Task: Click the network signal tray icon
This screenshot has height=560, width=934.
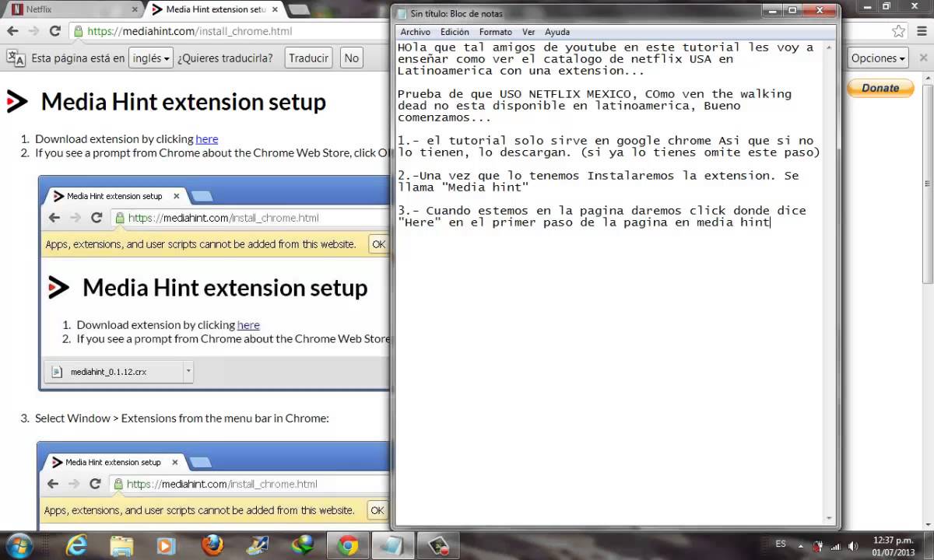Action: 837,545
